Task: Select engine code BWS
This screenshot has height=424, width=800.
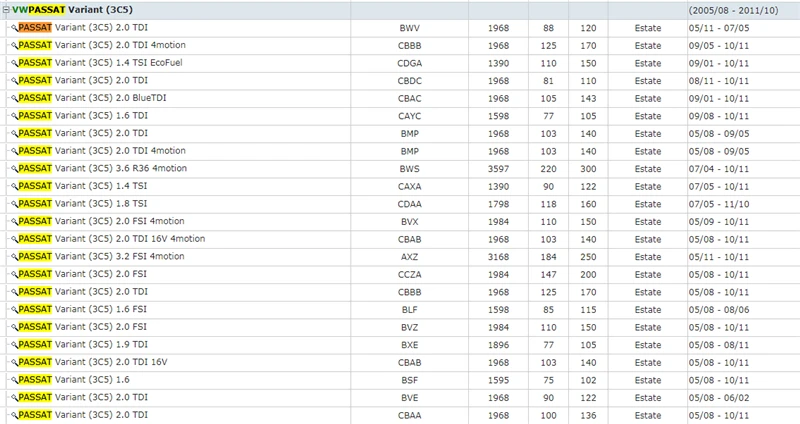Action: pos(410,169)
